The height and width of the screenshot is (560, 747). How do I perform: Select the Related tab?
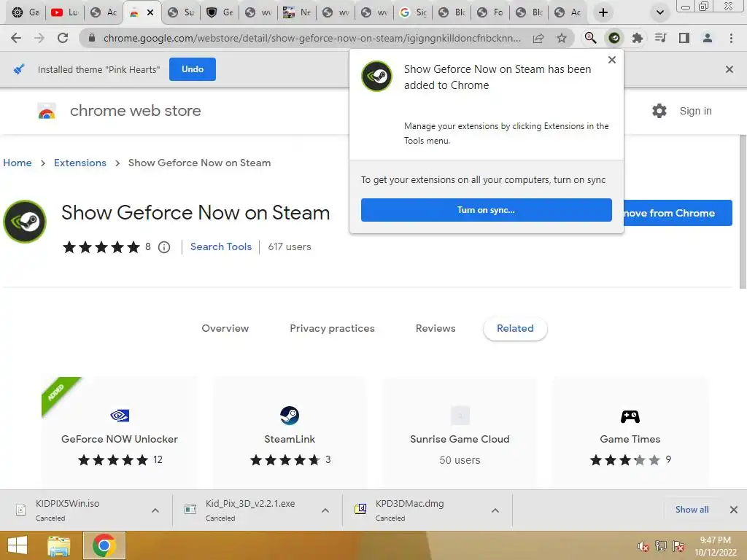[x=515, y=328]
